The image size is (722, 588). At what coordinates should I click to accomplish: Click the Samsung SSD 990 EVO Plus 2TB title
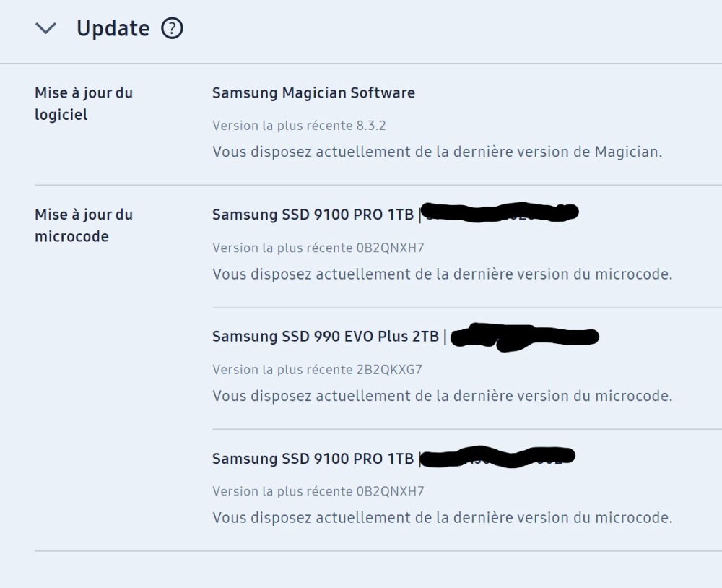point(325,337)
